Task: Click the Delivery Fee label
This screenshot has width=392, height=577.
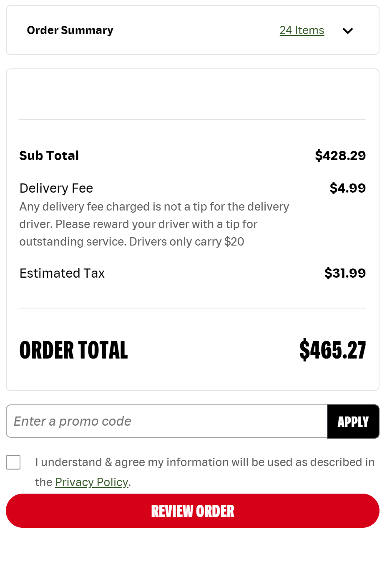Action: pos(56,188)
